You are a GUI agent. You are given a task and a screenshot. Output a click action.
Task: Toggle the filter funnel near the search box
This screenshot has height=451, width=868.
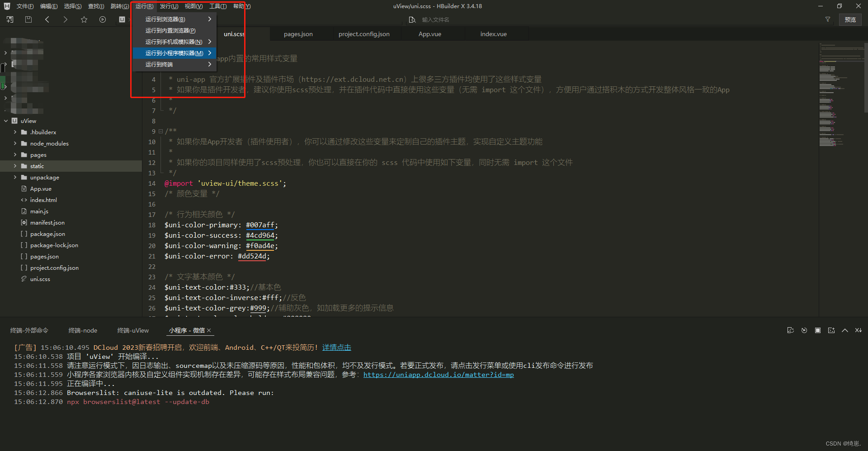[x=828, y=19]
